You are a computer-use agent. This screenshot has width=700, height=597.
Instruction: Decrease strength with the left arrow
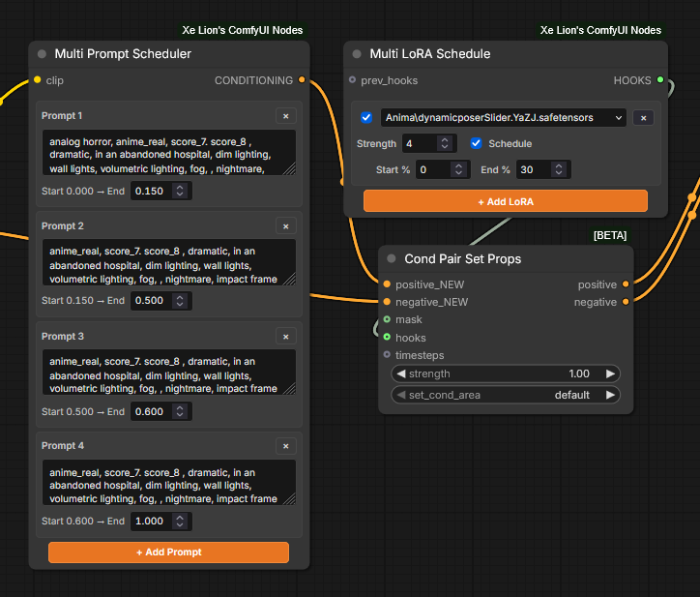point(401,373)
